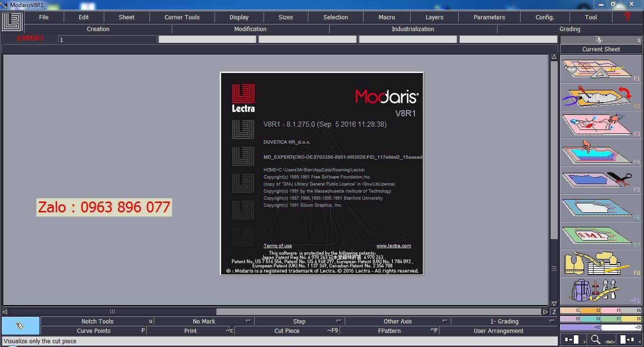644x347 pixels.
Task: Switch to the Modification tab
Action: click(x=250, y=29)
